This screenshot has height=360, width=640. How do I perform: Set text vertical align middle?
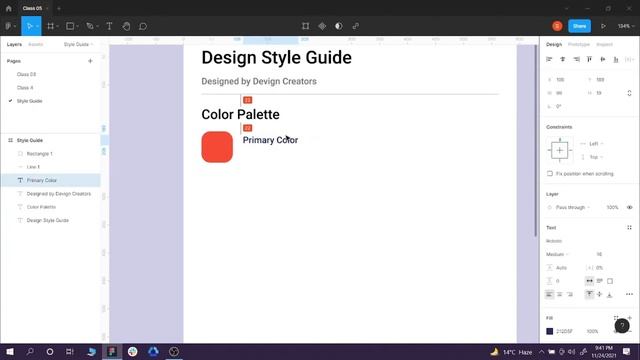point(600,294)
